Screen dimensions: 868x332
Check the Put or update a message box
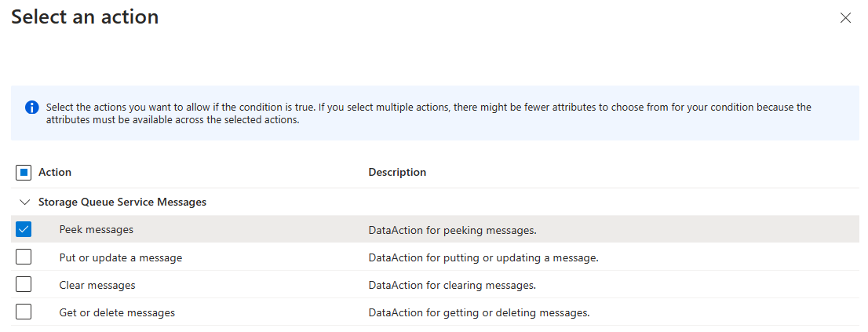tap(24, 257)
